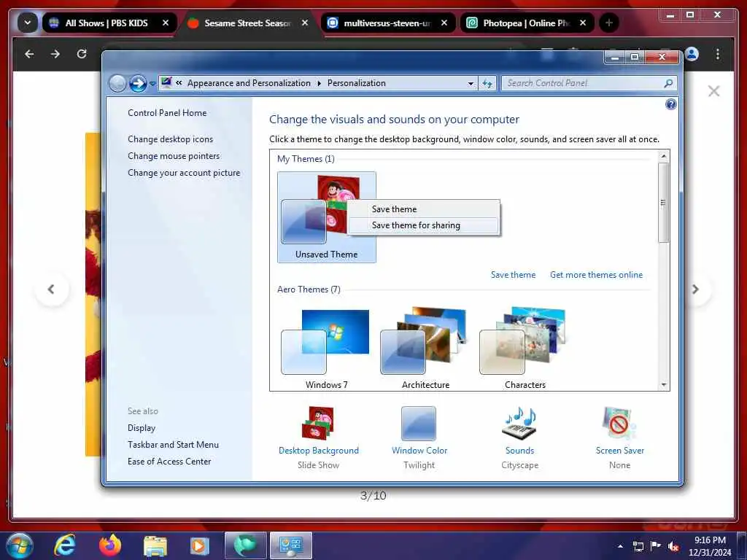Close the All Shows PBS KIDS tab
The width and height of the screenshot is (747, 560).
[x=166, y=23]
